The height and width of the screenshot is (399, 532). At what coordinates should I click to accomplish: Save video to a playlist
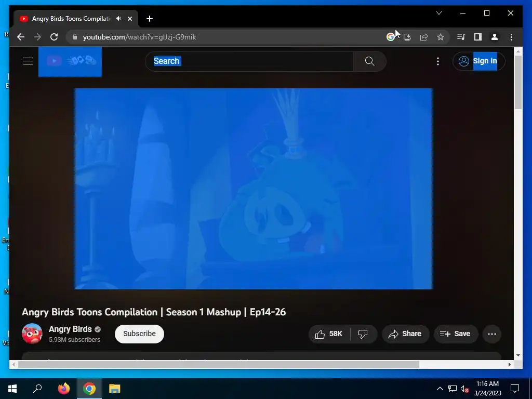point(455,334)
